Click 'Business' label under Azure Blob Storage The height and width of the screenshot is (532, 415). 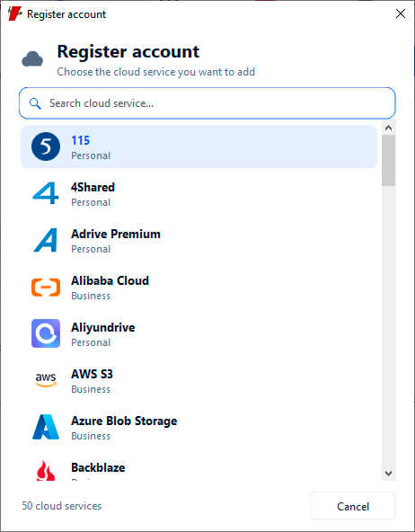click(x=91, y=436)
